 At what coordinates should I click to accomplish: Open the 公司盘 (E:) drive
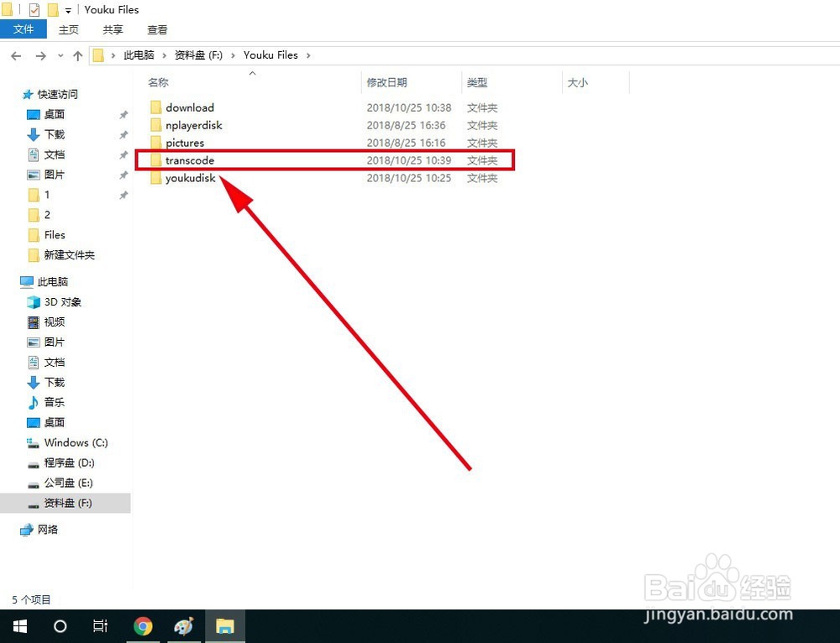(69, 483)
